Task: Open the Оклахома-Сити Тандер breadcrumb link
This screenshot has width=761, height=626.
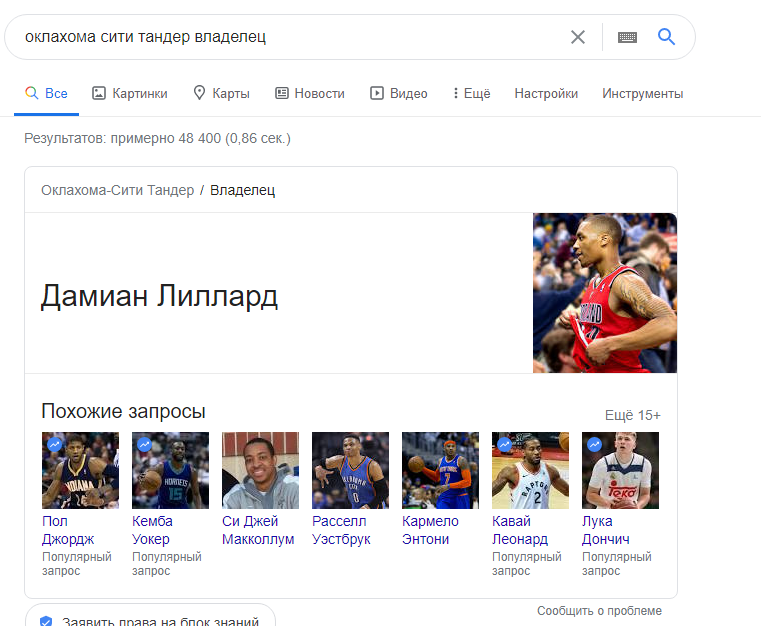Action: [x=117, y=190]
